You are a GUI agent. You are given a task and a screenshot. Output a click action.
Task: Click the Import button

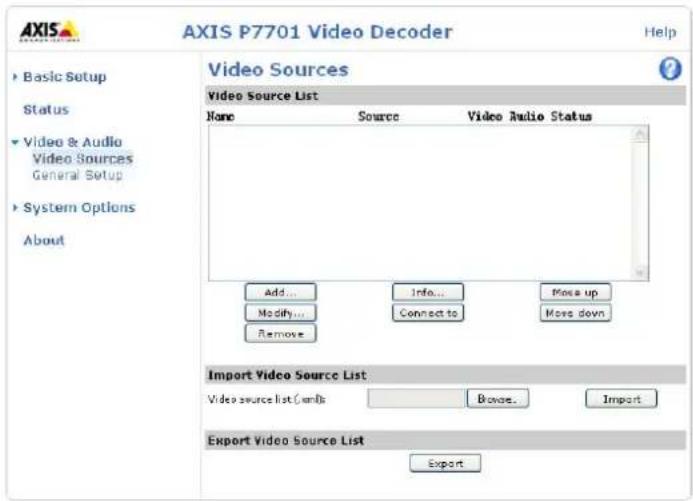tap(621, 399)
